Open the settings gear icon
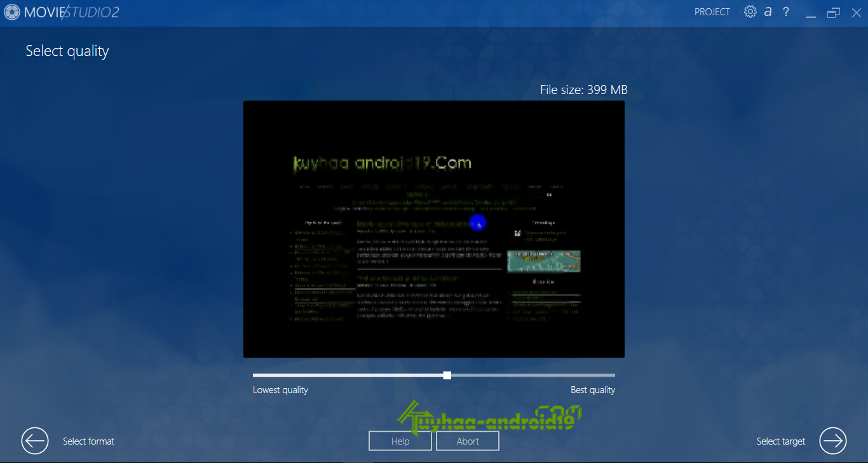The height and width of the screenshot is (463, 868). (750, 11)
